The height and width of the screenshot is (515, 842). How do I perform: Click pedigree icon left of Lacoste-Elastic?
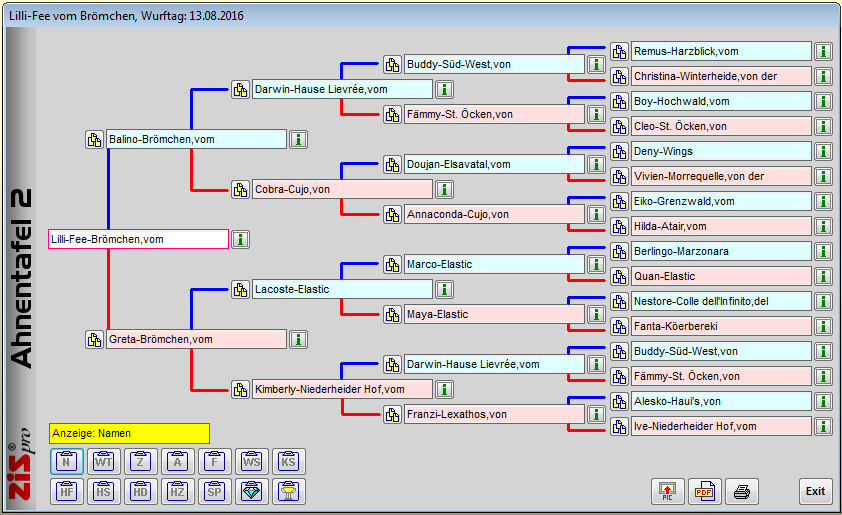(x=240, y=289)
